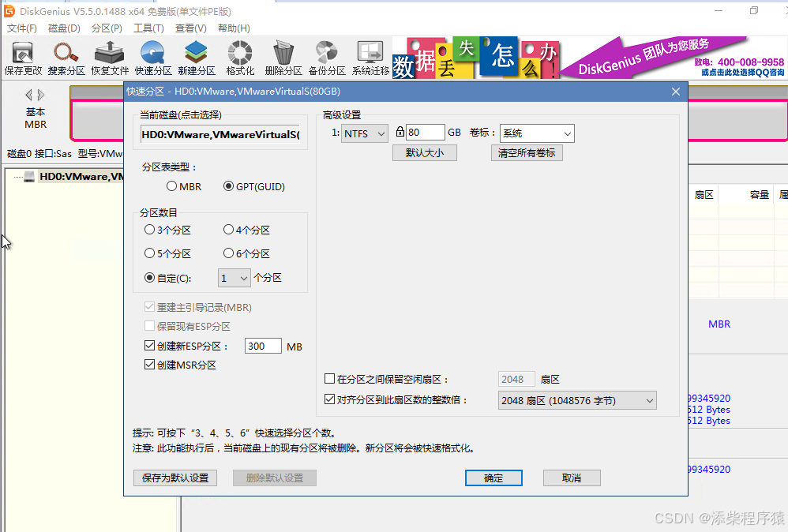Select the 自定(C) custom partition count option
Image resolution: width=788 pixels, height=532 pixels.
pos(167,278)
